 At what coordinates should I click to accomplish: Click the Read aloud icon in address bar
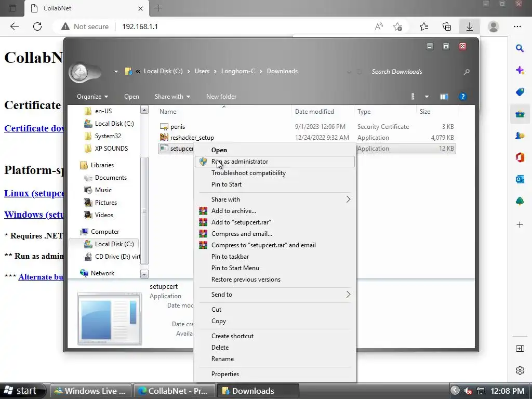click(x=379, y=26)
